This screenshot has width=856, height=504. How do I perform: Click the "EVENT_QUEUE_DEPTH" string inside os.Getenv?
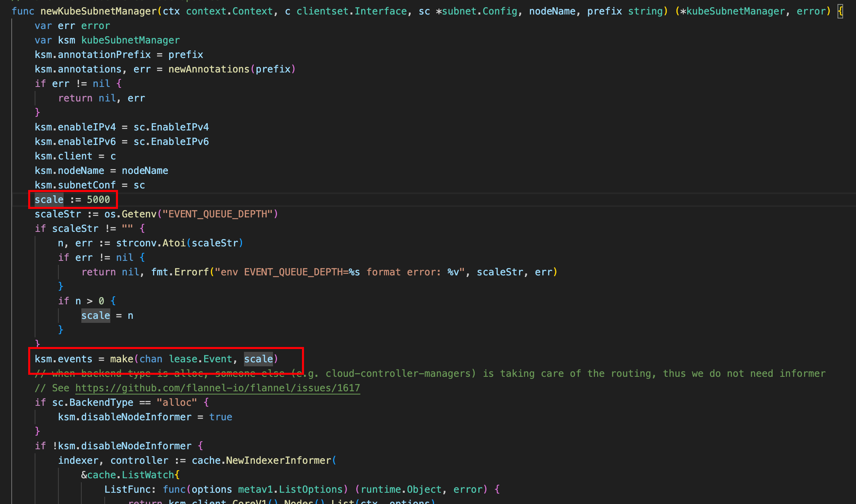coord(217,214)
